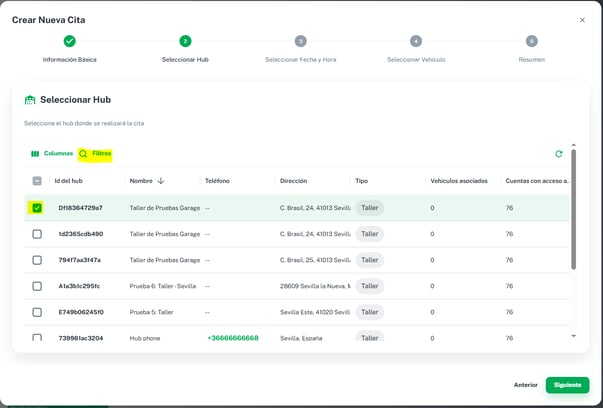This screenshot has width=603, height=408.
Task: Click address Sevilla Este, 41020
Action: pyautogui.click(x=315, y=312)
